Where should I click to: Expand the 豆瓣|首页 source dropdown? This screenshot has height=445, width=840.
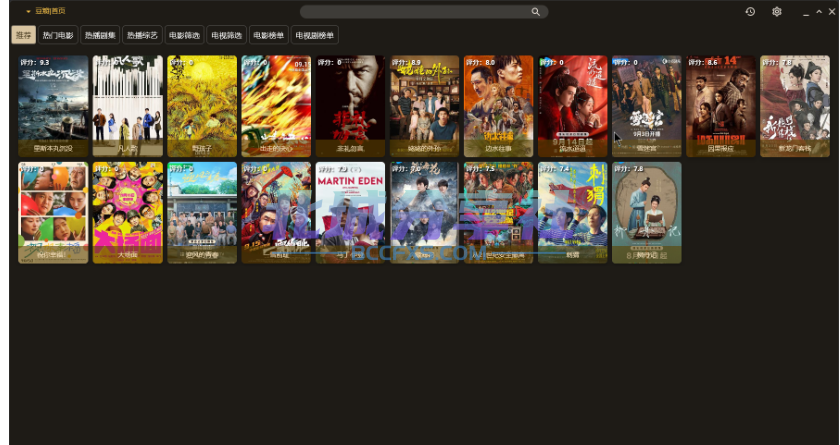pyautogui.click(x=46, y=11)
